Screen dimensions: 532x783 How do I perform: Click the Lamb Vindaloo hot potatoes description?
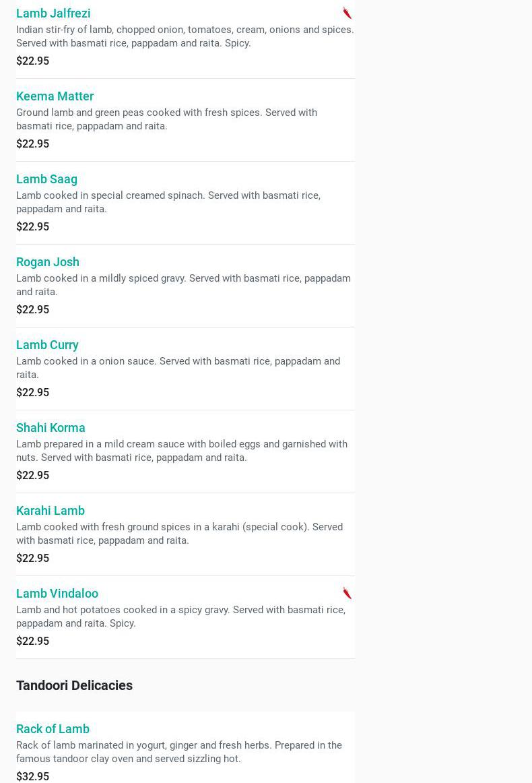click(x=180, y=616)
